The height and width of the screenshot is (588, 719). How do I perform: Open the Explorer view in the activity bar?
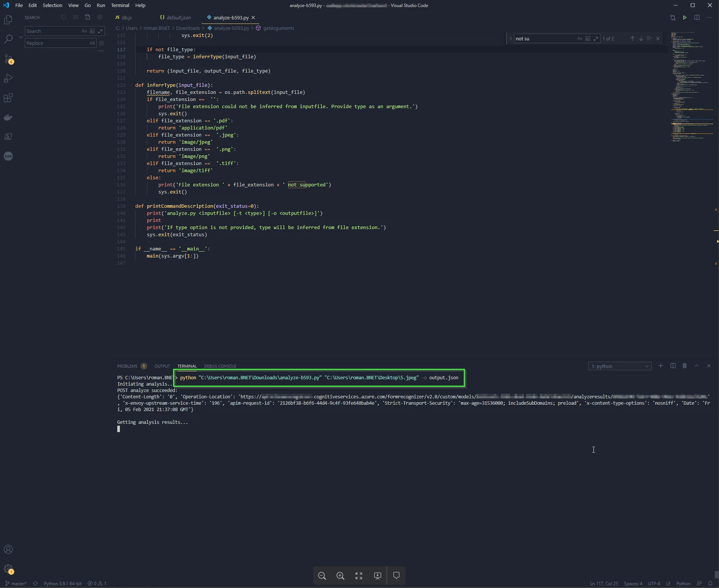pos(8,20)
